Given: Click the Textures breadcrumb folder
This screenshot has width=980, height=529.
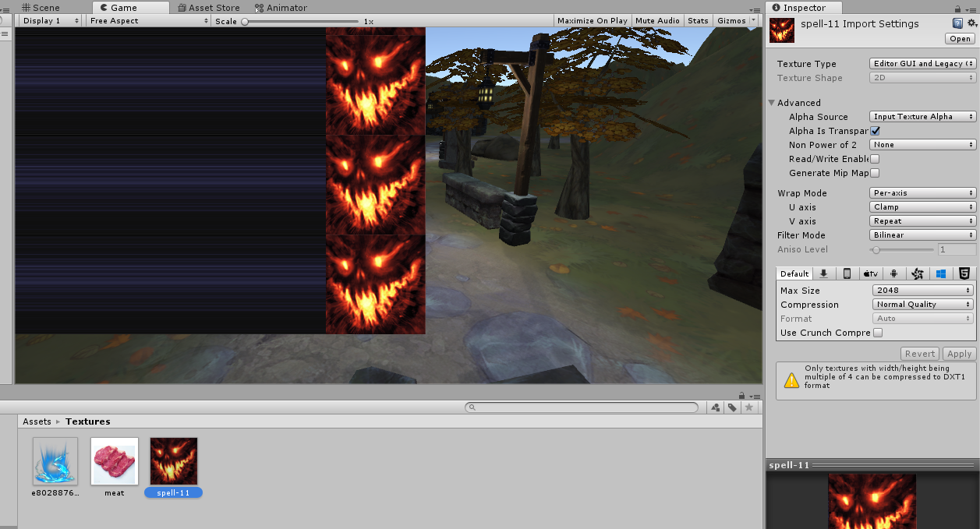Looking at the screenshot, I should point(88,421).
